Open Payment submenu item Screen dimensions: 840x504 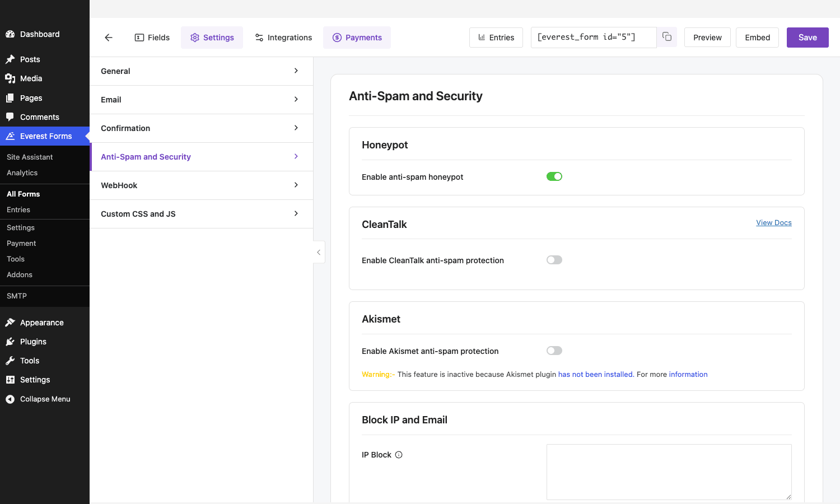coord(21,244)
